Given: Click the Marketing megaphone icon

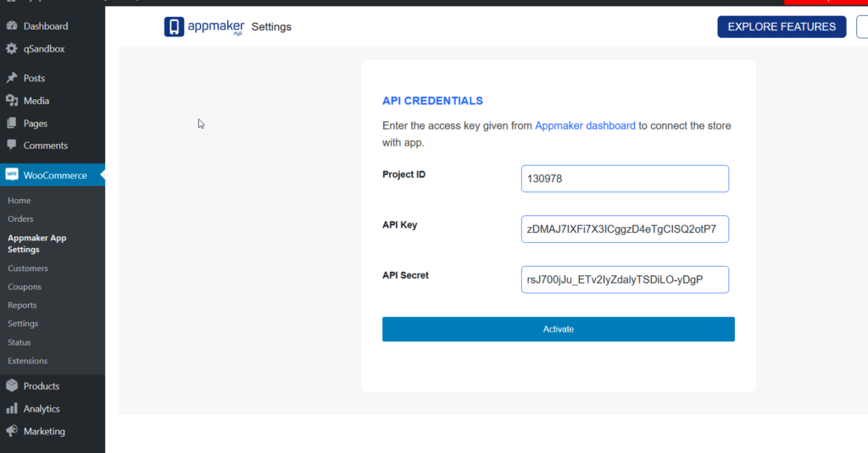Looking at the screenshot, I should click(12, 431).
